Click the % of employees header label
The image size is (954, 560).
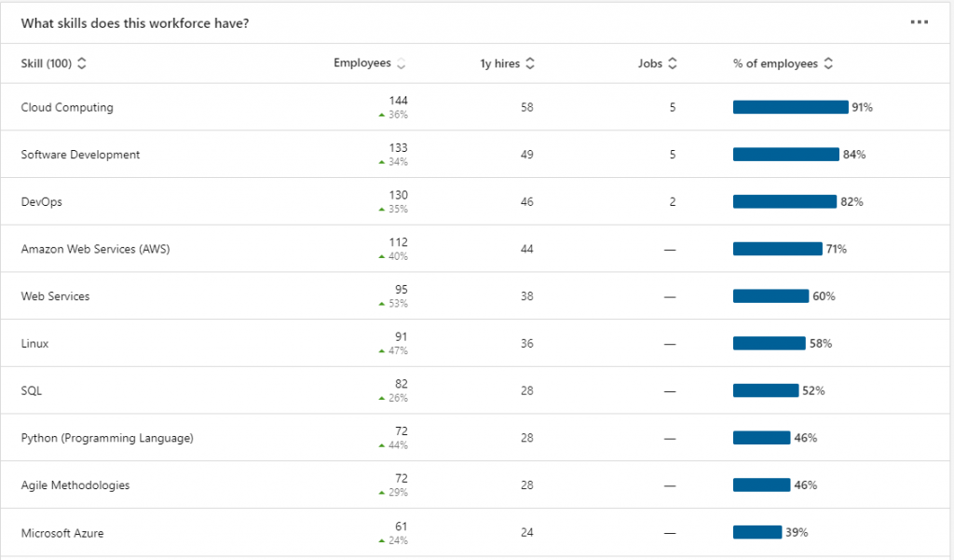coord(775,63)
